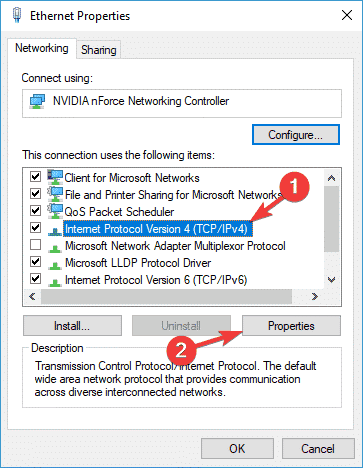This screenshot has width=363, height=468.
Task: Uncheck Client for Microsoft Networks checkbox
Action: [35, 176]
